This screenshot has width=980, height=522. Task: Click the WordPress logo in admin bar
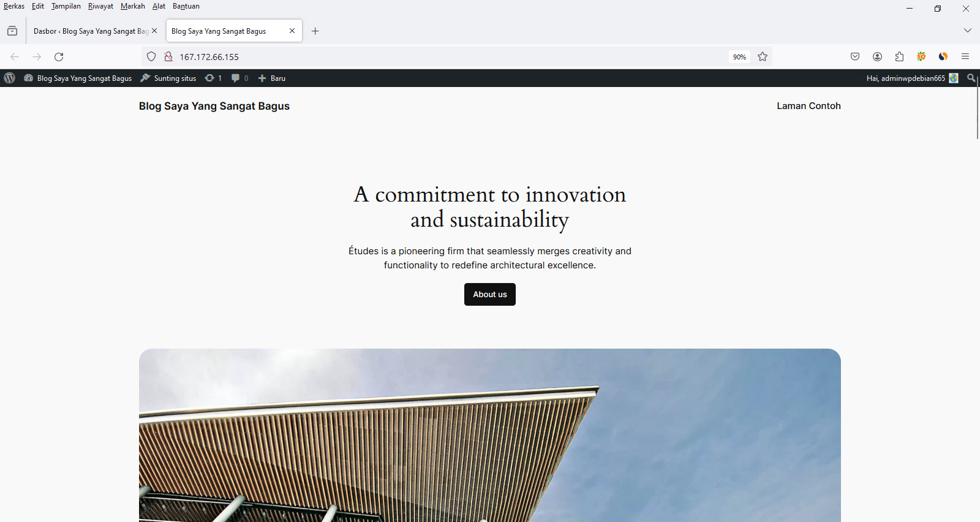click(9, 78)
